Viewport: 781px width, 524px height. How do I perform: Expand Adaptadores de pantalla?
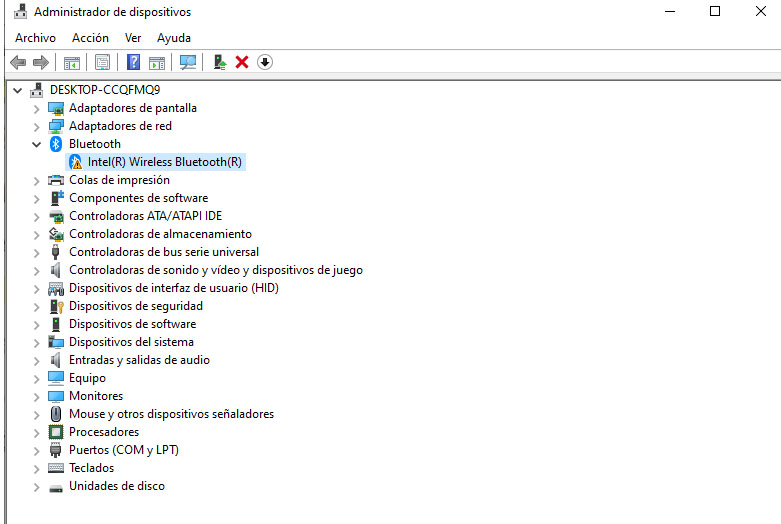point(36,109)
